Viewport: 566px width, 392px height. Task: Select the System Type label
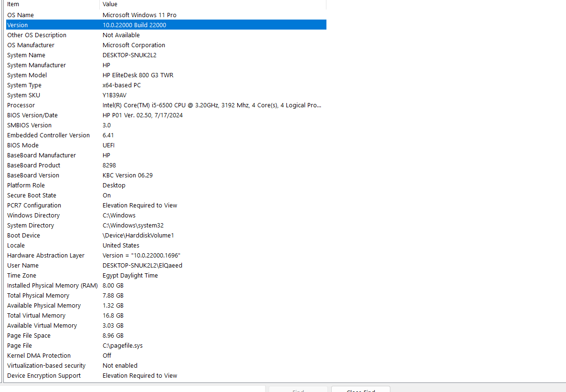point(24,85)
